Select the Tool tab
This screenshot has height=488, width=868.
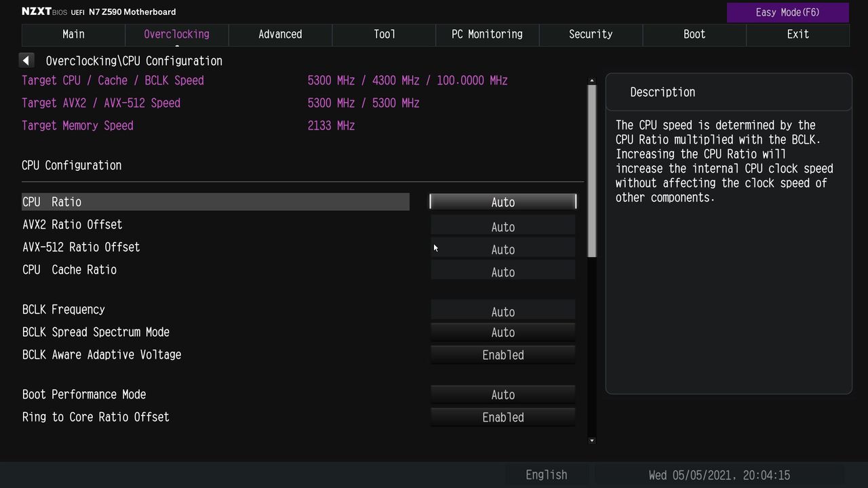[x=384, y=35]
